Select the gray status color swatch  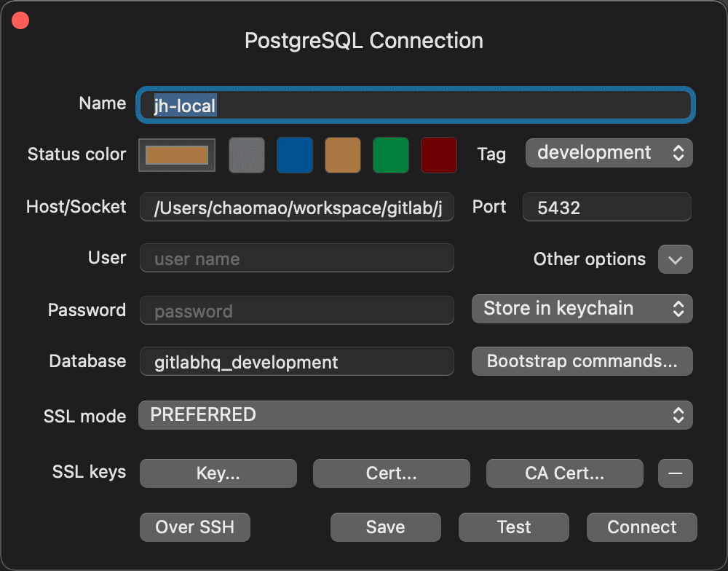click(x=247, y=155)
